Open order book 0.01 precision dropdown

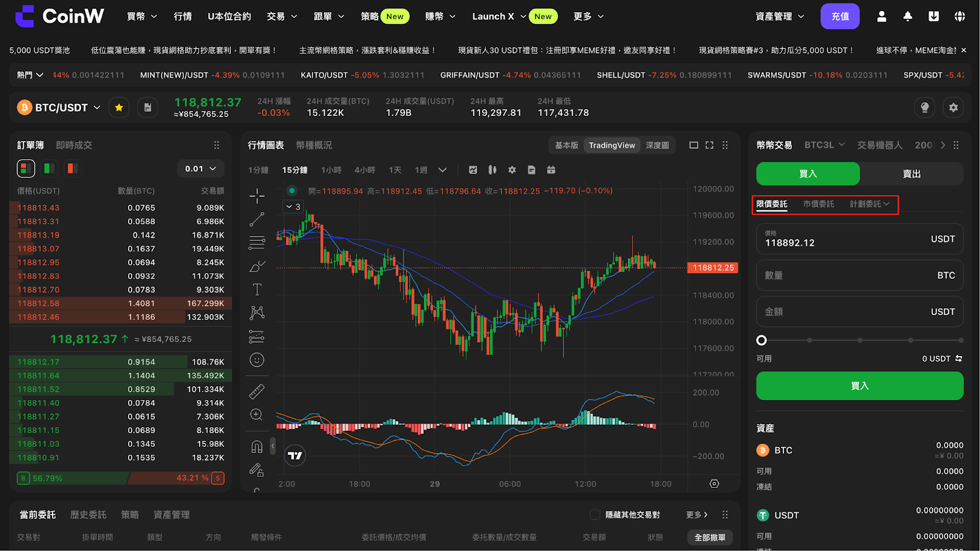(x=201, y=169)
